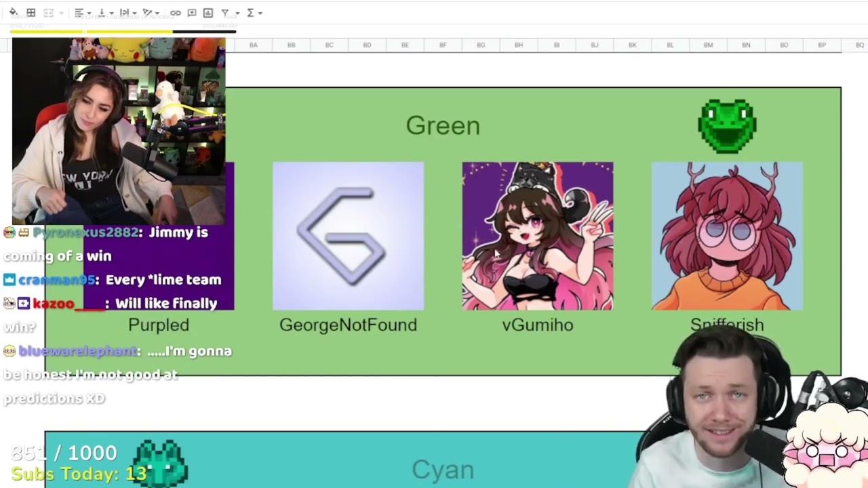
Task: Select column header BA
Action: click(x=253, y=45)
